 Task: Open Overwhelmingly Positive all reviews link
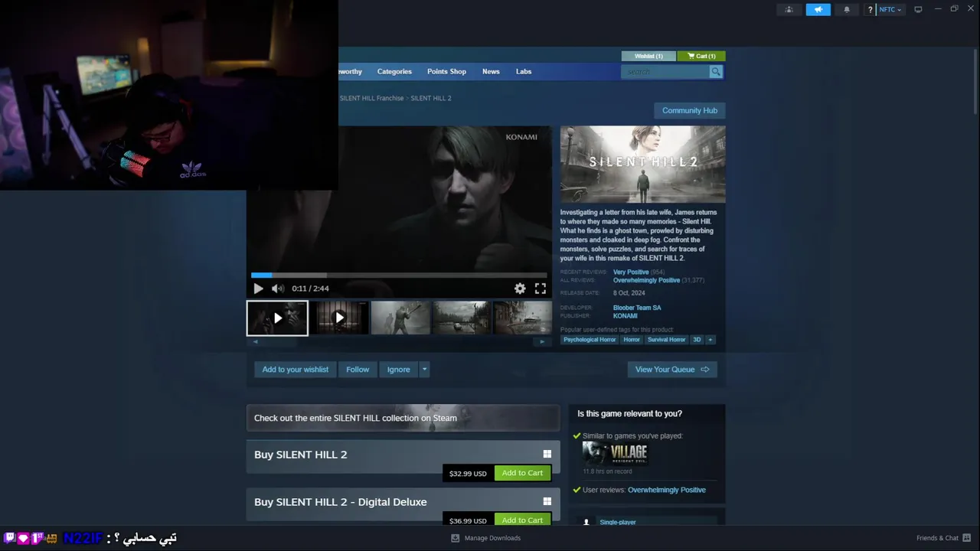[646, 280]
